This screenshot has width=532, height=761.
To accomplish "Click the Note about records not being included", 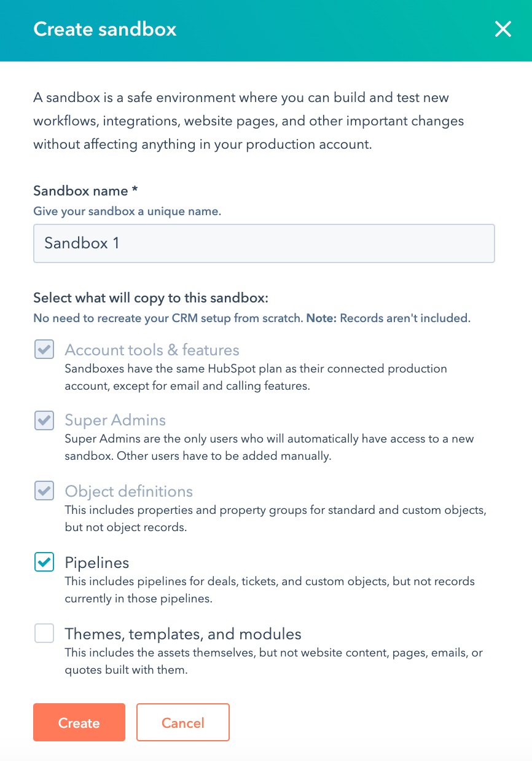I will pyautogui.click(x=403, y=318).
